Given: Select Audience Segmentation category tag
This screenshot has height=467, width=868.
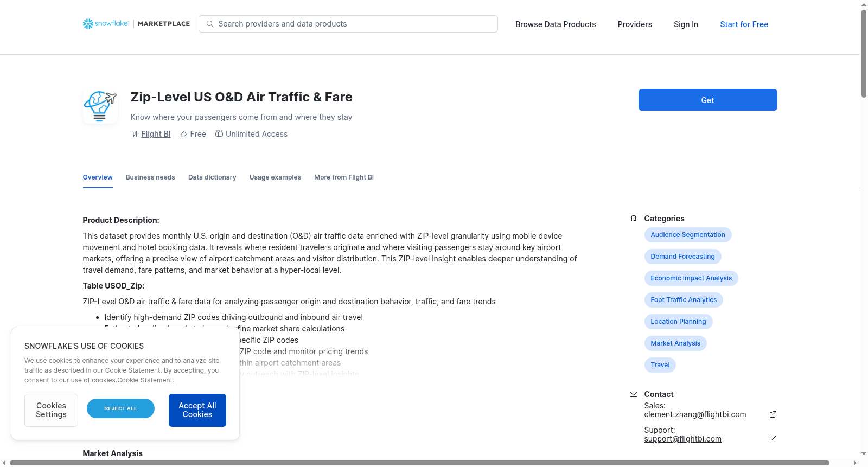Looking at the screenshot, I should 688,235.
